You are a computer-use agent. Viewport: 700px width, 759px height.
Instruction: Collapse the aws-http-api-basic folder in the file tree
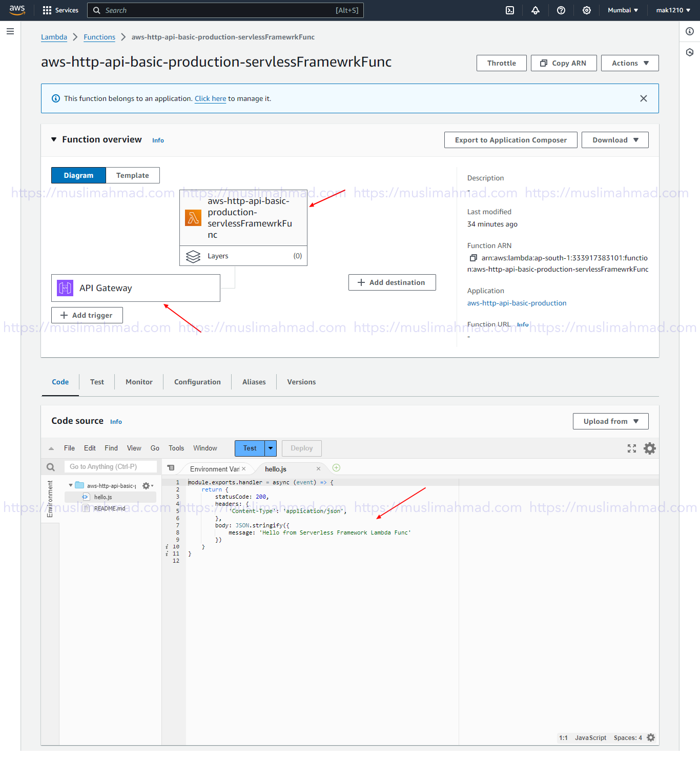click(71, 485)
